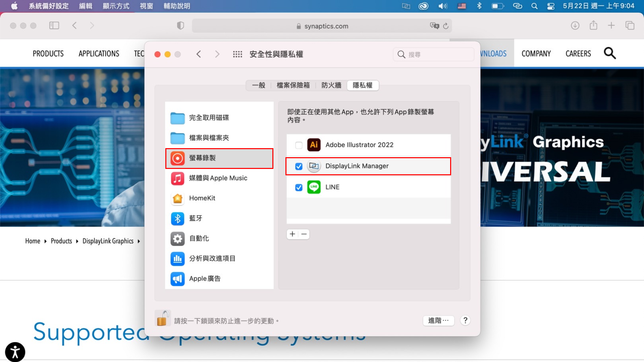Click the translate icon in address bar

click(434, 26)
